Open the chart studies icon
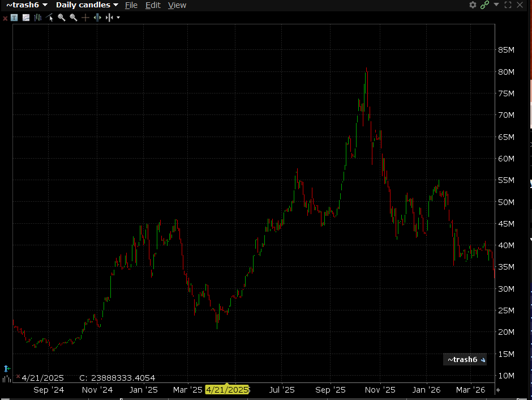The image size is (532, 400). 26,18
